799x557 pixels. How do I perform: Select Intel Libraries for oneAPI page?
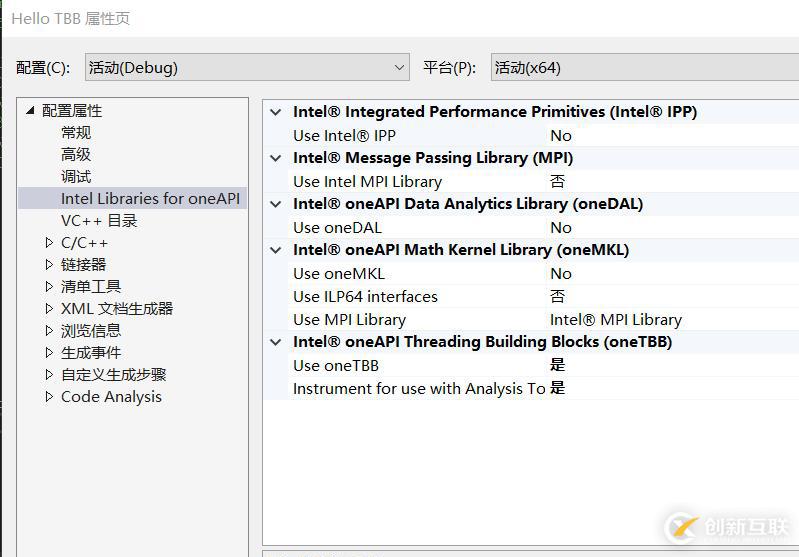150,198
